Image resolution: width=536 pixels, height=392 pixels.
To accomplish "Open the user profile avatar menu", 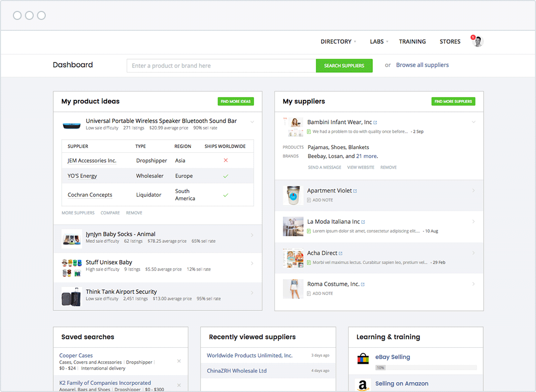I will 478,42.
